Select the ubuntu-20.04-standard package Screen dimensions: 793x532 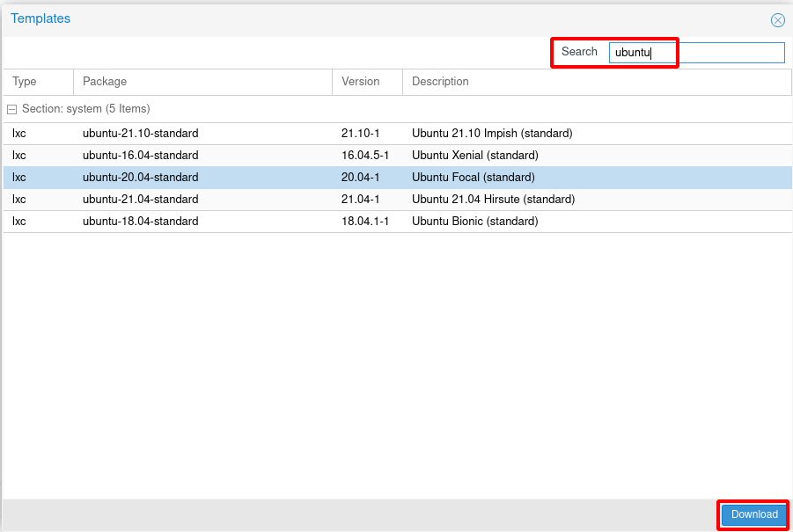click(140, 178)
